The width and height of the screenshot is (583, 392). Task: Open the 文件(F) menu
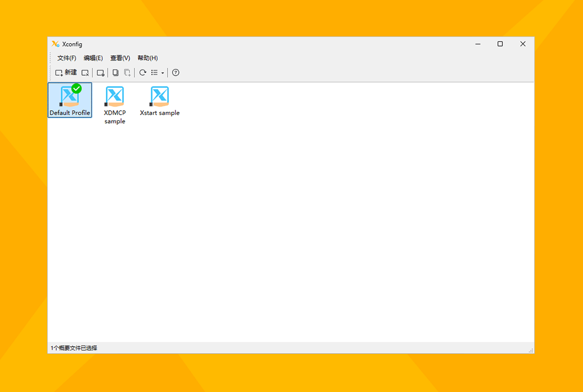(67, 58)
